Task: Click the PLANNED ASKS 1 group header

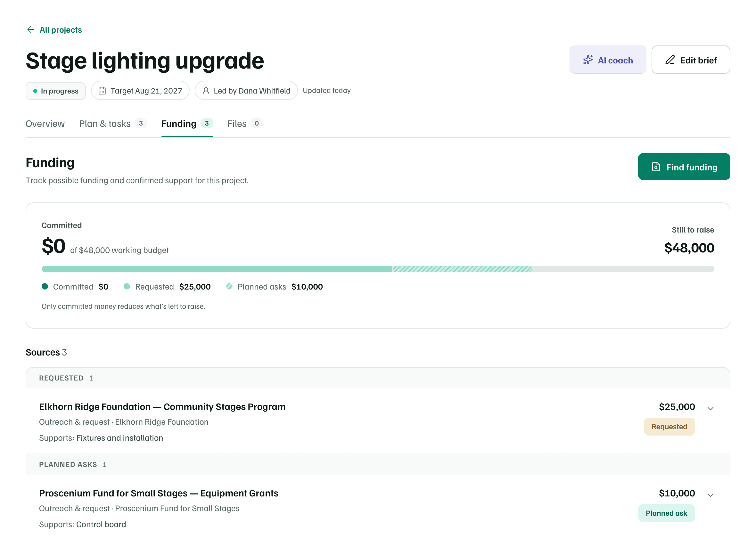Action: pyautogui.click(x=378, y=464)
